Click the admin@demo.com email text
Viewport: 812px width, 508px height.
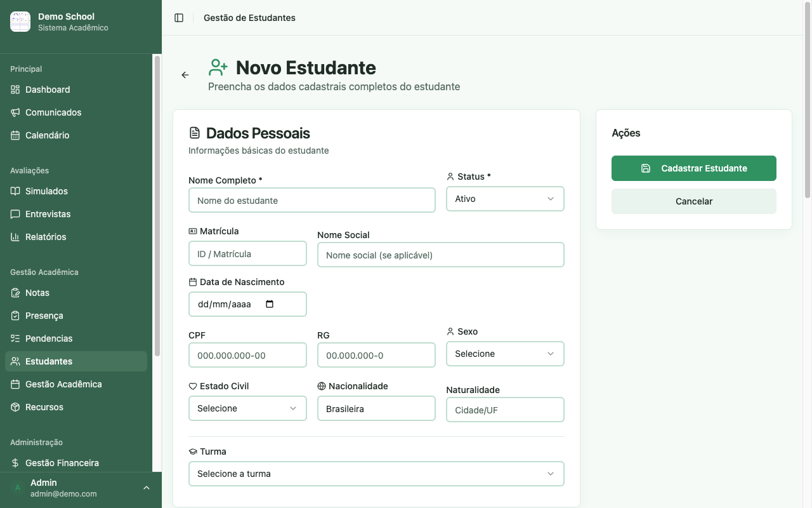(63, 493)
